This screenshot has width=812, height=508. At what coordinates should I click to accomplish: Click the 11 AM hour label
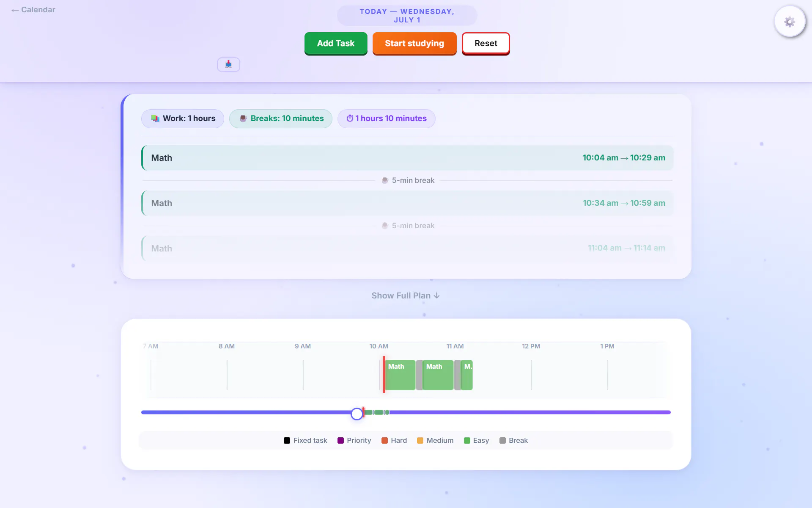[455, 346]
